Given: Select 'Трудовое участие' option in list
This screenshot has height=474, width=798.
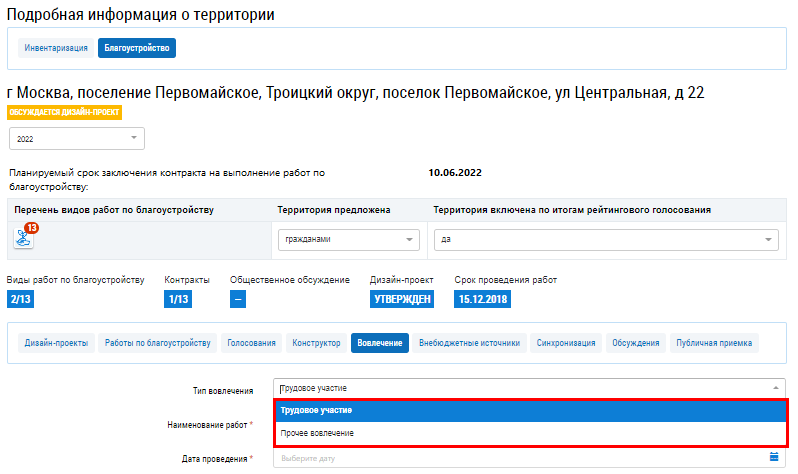Looking at the screenshot, I should click(x=530, y=410).
